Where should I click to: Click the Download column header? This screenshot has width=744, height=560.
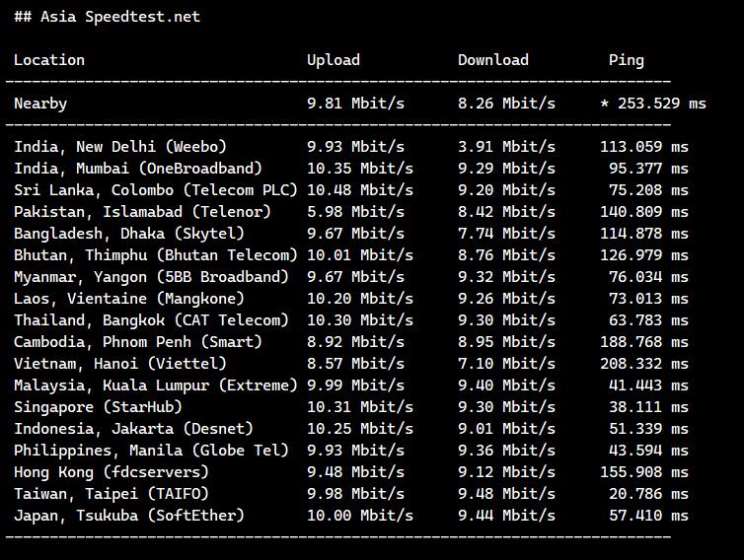[493, 60]
